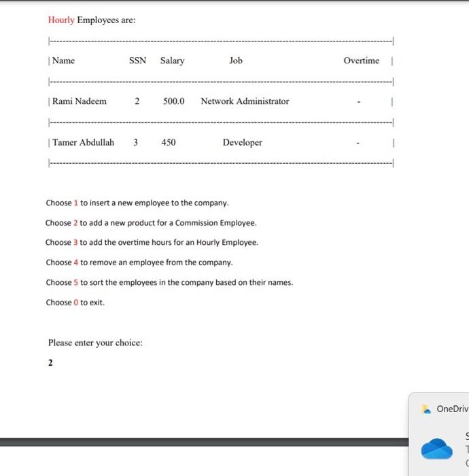
Task: Click the name 'Rami Nadeem'
Action: 80,101
